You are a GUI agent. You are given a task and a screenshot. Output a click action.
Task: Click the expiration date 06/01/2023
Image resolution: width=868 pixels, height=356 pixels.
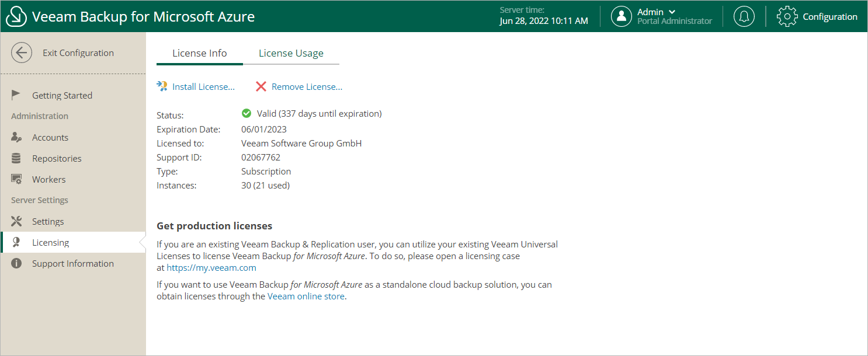[264, 129]
